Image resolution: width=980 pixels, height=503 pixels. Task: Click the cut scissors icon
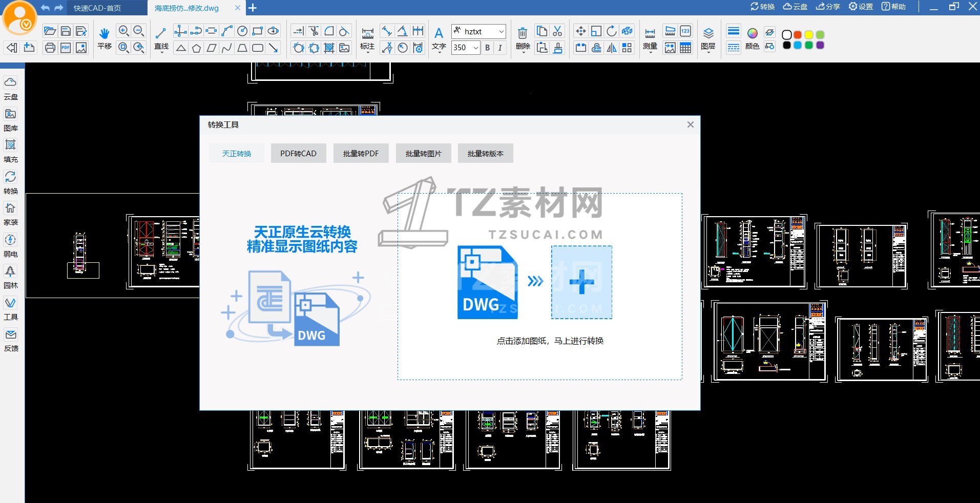pyautogui.click(x=557, y=31)
